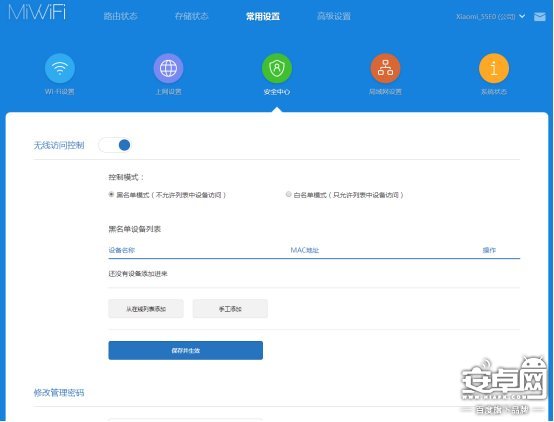
Task: Open the Wi-Fi设置 icon
Action: tap(60, 68)
